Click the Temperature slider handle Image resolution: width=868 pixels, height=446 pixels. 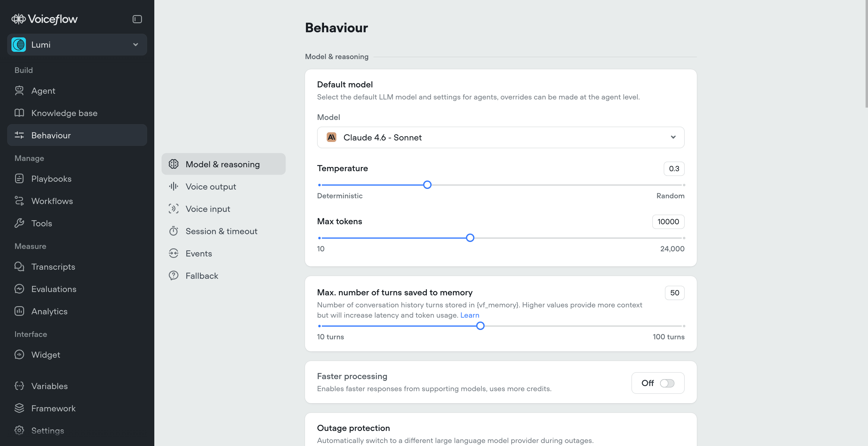click(x=427, y=185)
